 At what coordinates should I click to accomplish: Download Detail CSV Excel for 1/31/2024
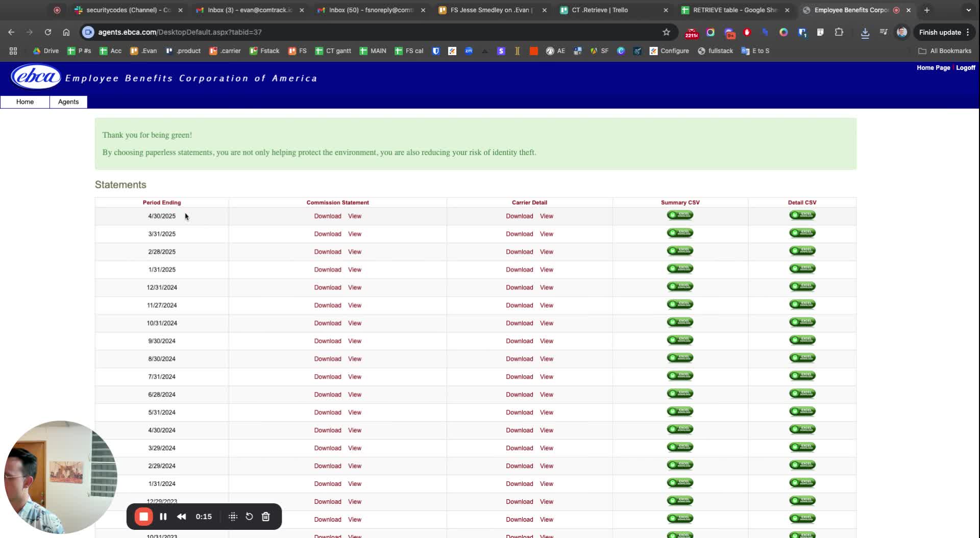(802, 483)
